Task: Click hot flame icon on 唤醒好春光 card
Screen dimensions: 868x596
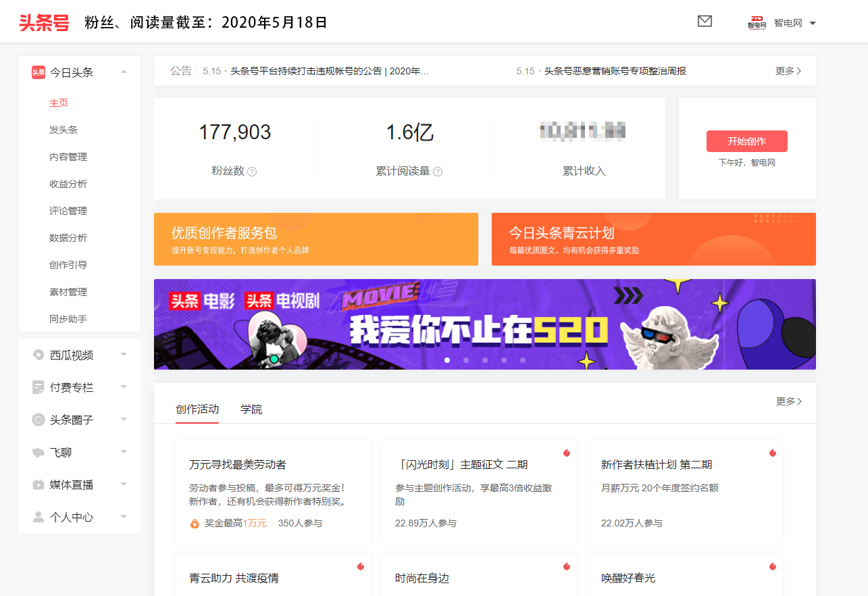Action: tap(773, 566)
